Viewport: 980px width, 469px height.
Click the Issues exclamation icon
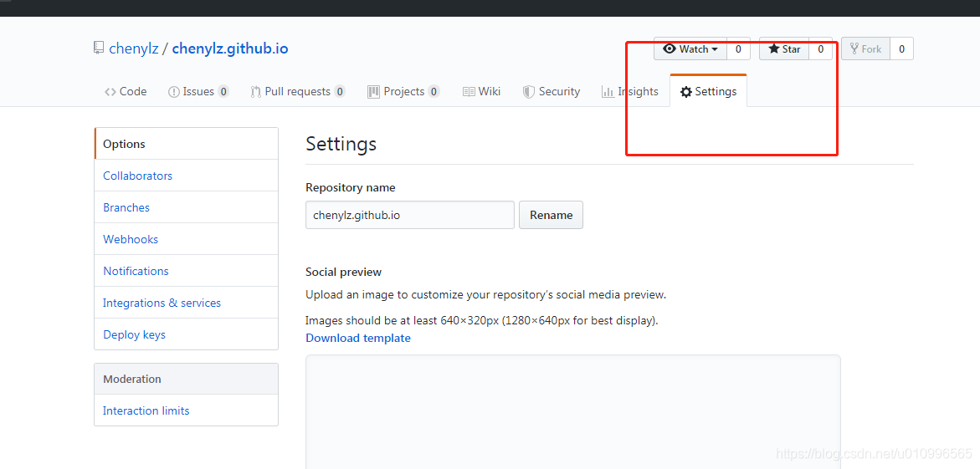click(174, 92)
